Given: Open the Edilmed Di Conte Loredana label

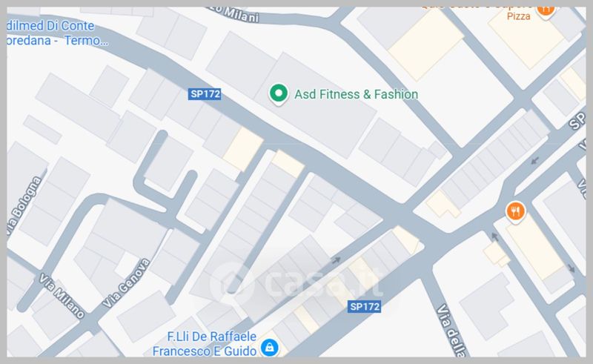Looking at the screenshot, I should pos(57,33).
